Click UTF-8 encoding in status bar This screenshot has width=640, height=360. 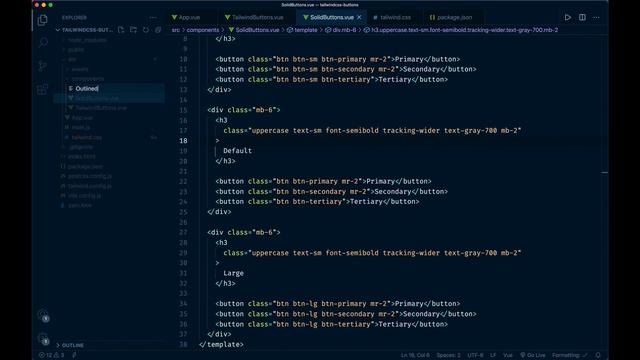[475, 355]
